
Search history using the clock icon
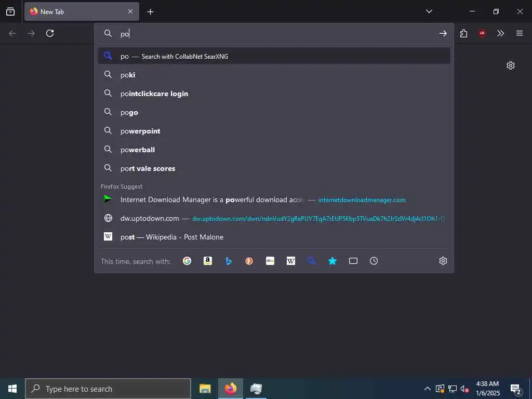pyautogui.click(x=374, y=261)
